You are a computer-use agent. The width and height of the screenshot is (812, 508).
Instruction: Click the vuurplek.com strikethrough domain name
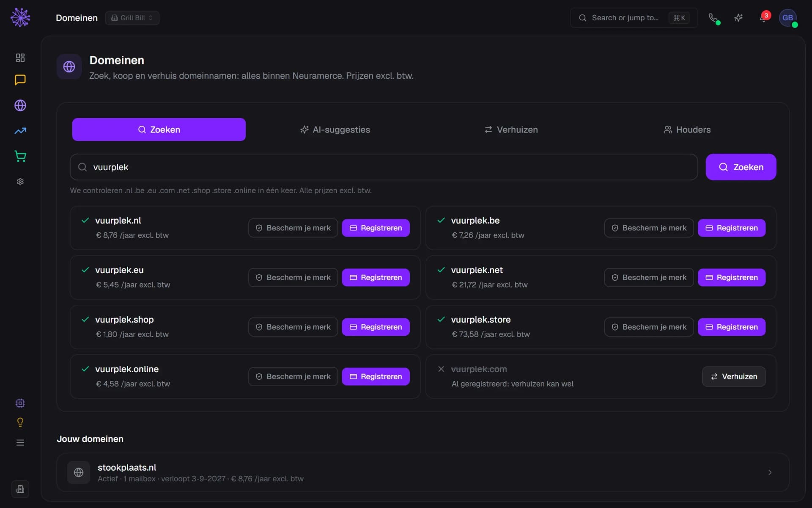click(479, 369)
